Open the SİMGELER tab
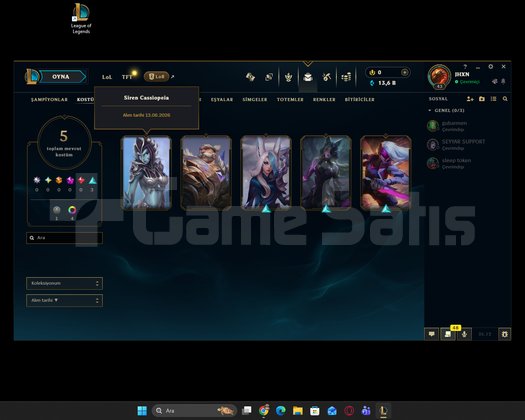 click(x=255, y=99)
